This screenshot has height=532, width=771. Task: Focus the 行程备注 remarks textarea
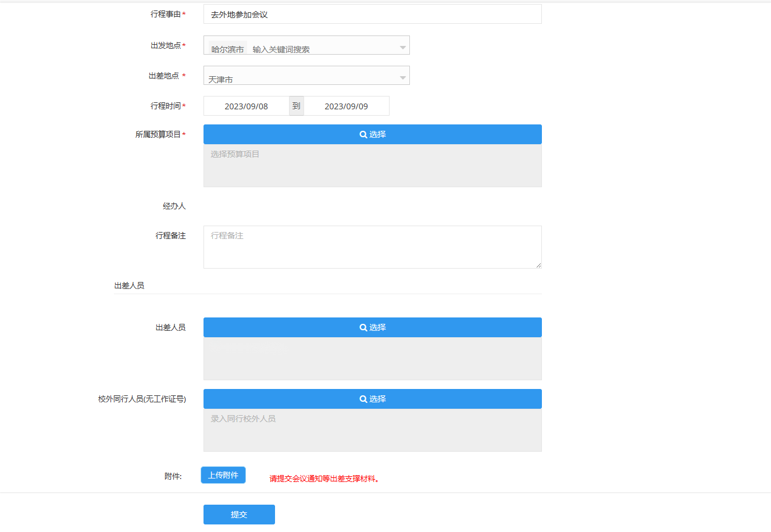click(x=372, y=247)
